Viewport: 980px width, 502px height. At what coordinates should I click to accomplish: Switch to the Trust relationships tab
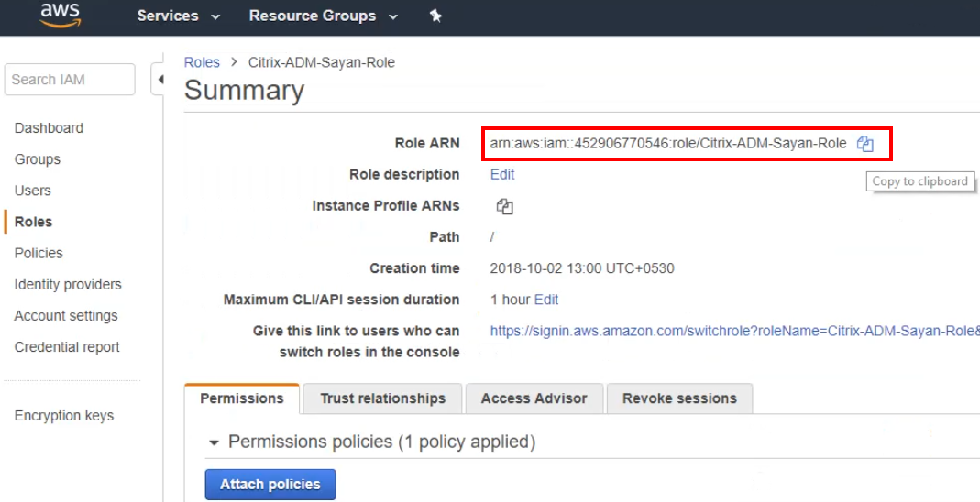[382, 398]
